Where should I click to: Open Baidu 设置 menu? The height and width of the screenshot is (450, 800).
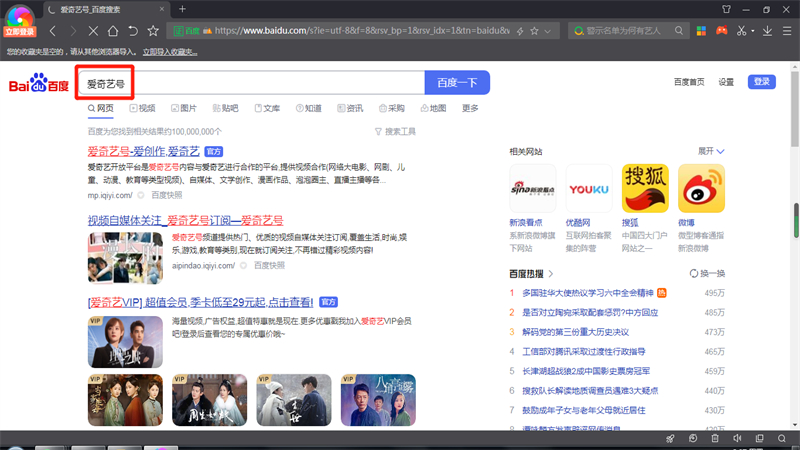click(x=726, y=82)
